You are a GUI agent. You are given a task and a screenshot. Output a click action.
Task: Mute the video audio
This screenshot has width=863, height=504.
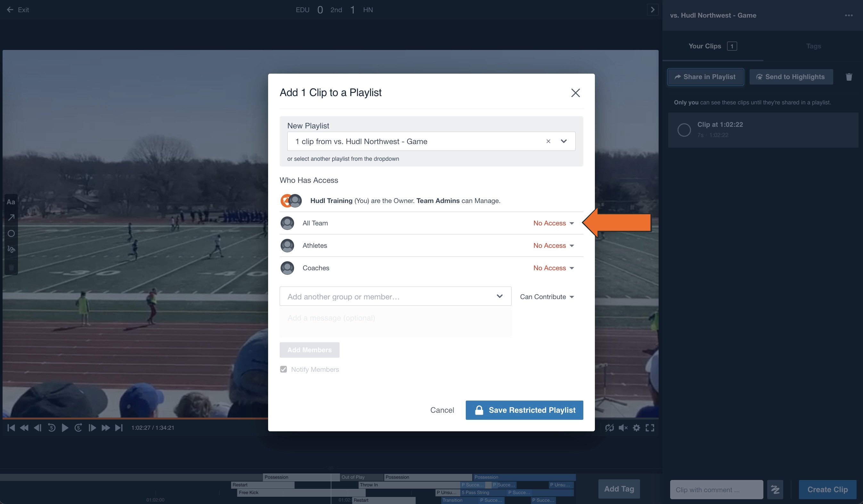623,428
